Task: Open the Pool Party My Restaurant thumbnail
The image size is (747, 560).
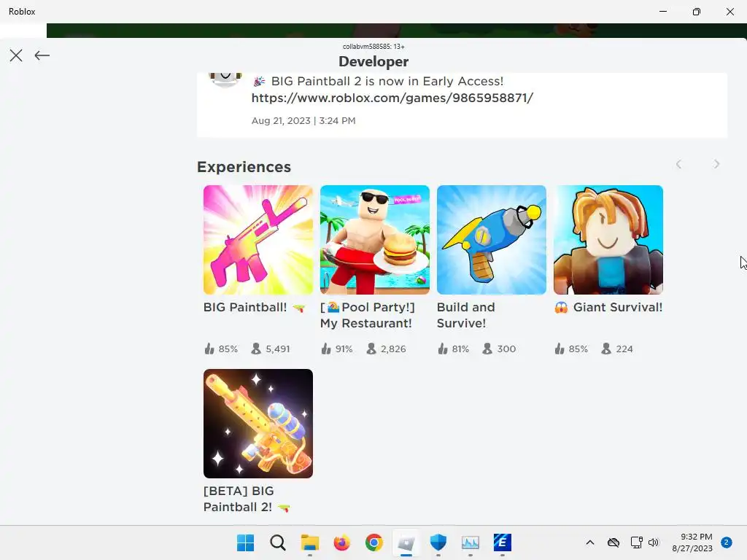Action: click(375, 239)
